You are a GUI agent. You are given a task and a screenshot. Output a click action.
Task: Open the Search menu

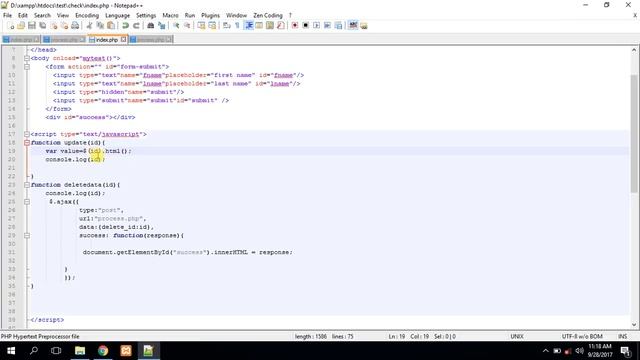(42, 15)
